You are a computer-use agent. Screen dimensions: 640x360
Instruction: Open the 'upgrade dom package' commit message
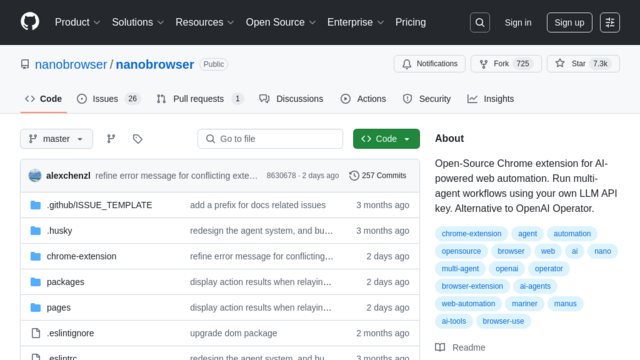click(x=233, y=333)
